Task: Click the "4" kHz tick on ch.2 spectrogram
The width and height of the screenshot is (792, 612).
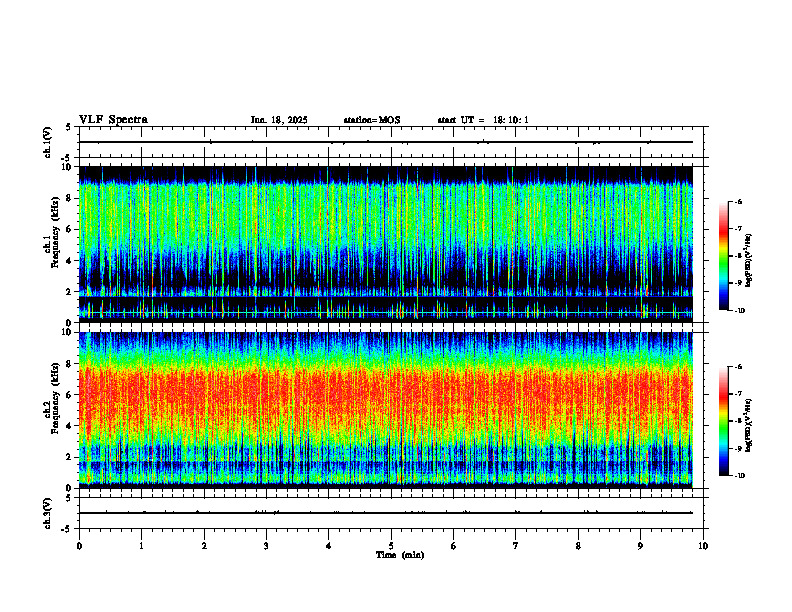Action: pyautogui.click(x=70, y=426)
